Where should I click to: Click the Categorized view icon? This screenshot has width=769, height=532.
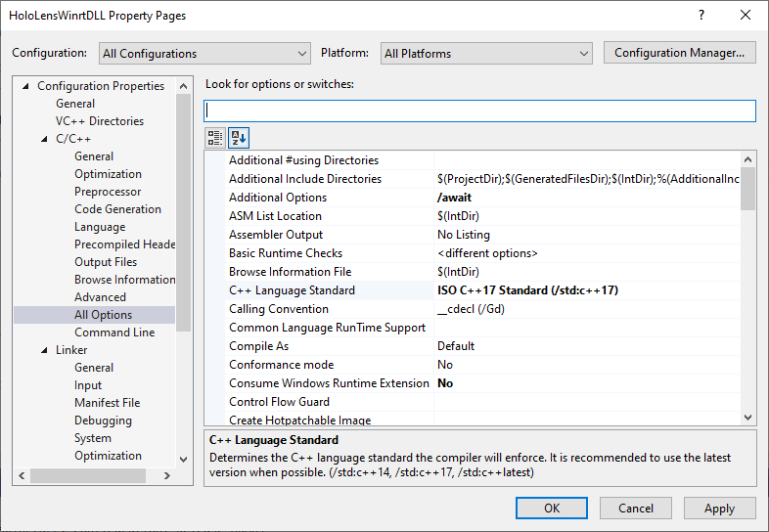tap(215, 138)
